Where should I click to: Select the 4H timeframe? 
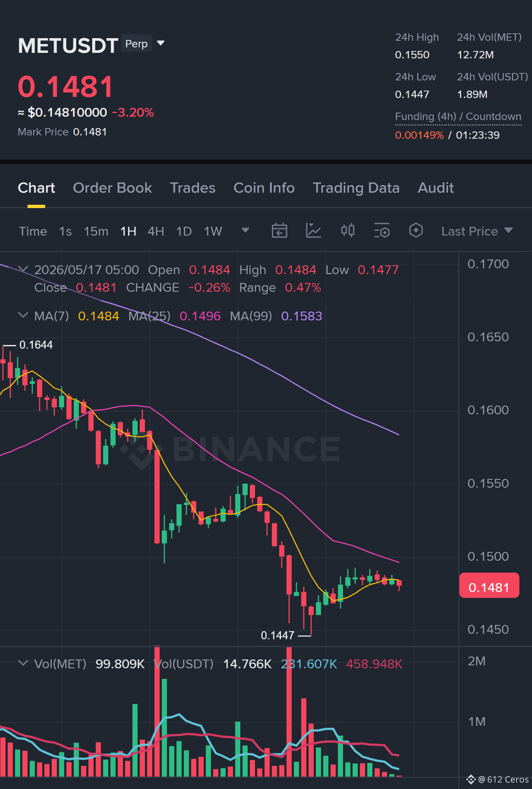point(156,231)
